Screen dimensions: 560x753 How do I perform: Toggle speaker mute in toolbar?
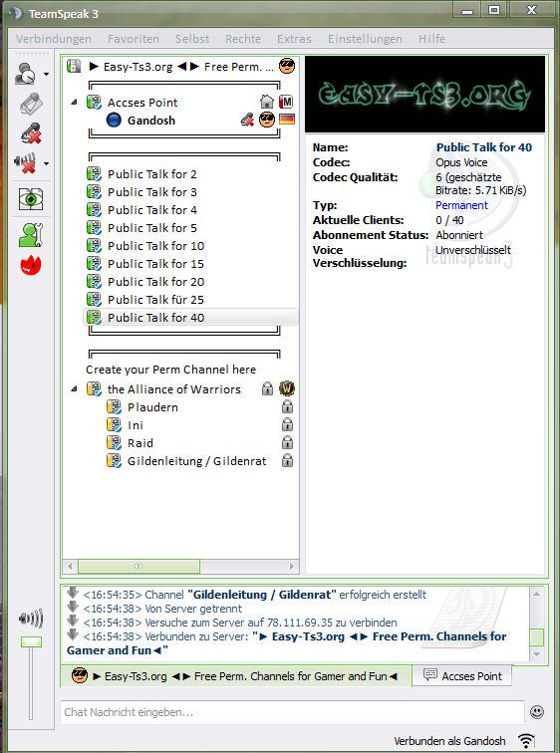[25, 163]
